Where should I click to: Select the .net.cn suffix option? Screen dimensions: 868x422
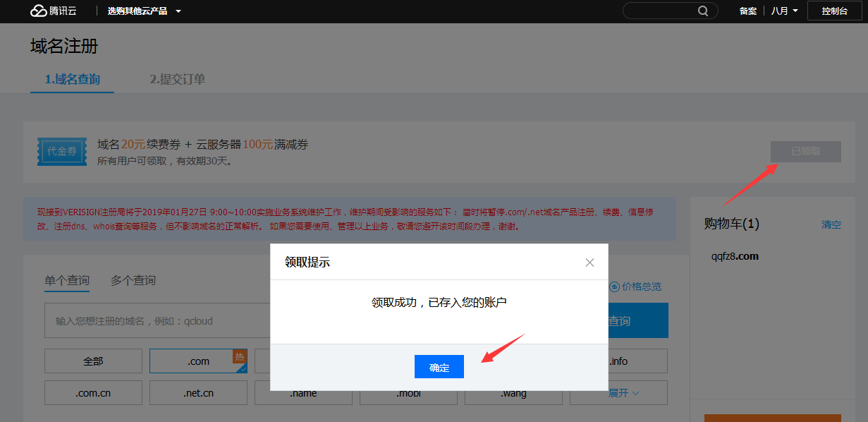click(x=198, y=393)
